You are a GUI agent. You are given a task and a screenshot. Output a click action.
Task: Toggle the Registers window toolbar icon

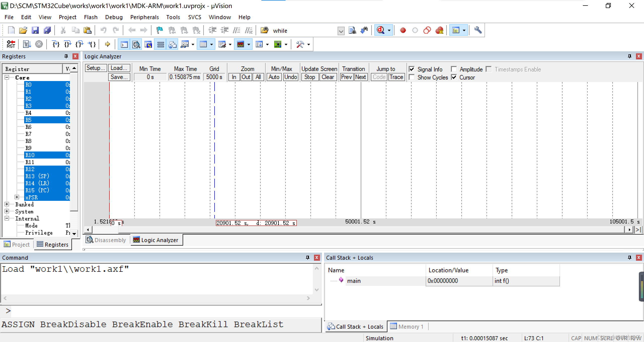[160, 45]
